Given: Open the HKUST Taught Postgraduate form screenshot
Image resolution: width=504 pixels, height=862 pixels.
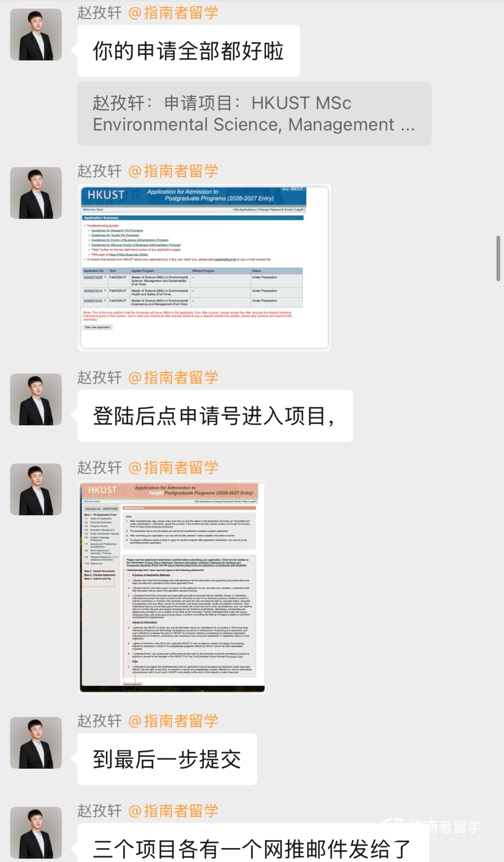Looking at the screenshot, I should [x=172, y=587].
